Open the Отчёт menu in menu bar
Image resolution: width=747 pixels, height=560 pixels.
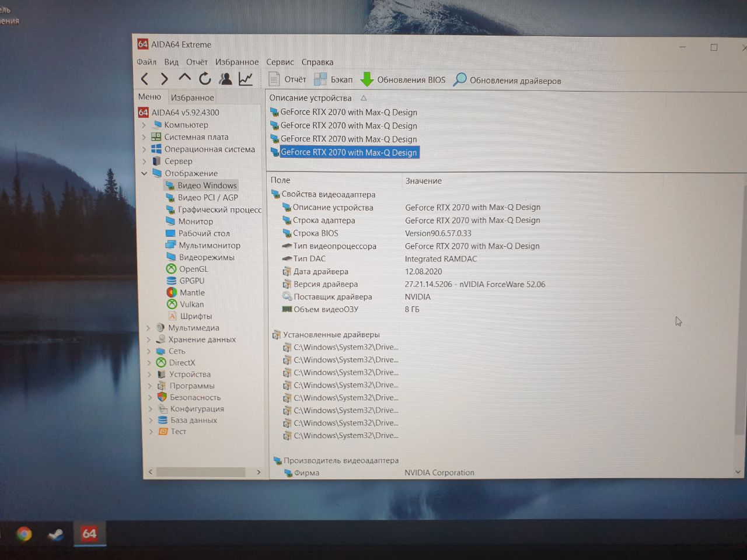[x=197, y=62]
